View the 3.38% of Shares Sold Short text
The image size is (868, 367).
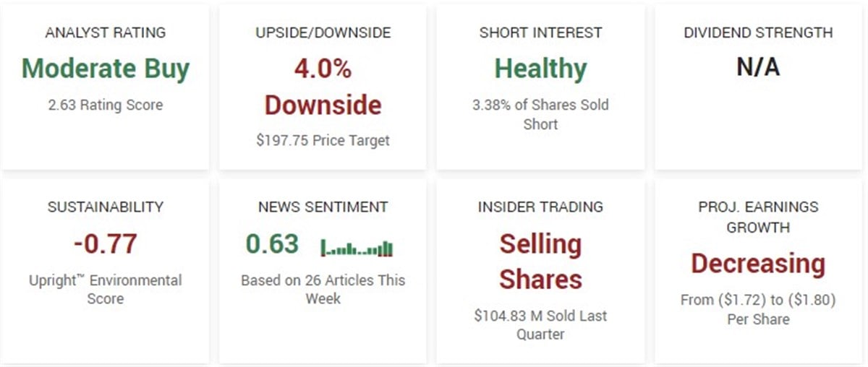pyautogui.click(x=540, y=114)
